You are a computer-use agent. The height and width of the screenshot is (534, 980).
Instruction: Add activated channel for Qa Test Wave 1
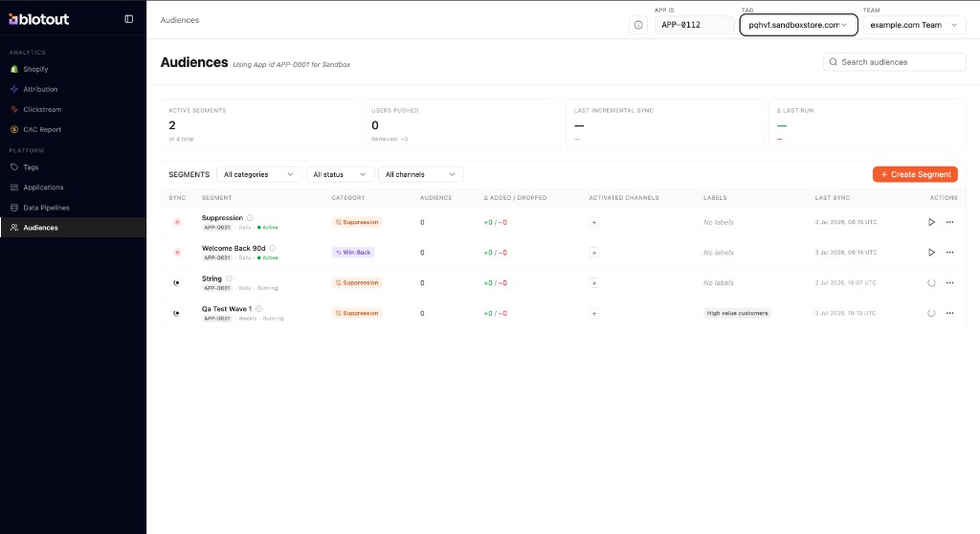pos(593,313)
